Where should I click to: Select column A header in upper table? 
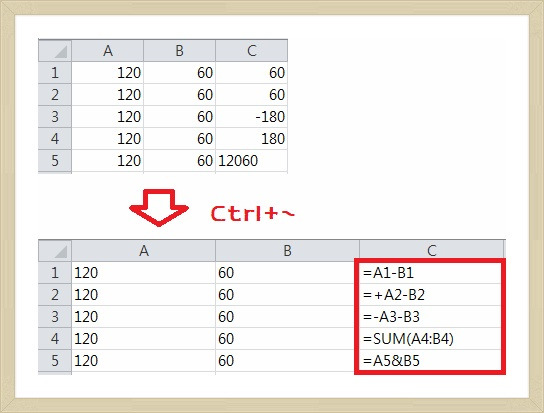[x=108, y=51]
